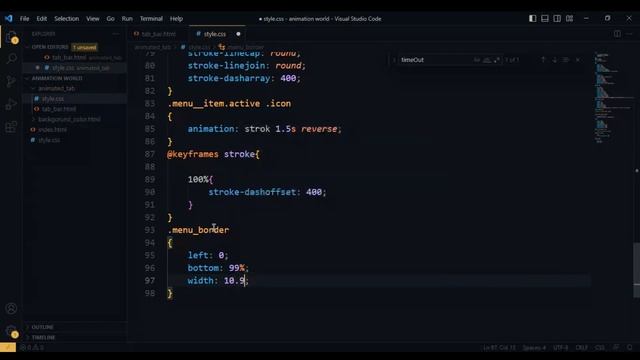Toggle primary side bar layout icon
This screenshot has width=640, height=360.
coord(533,18)
